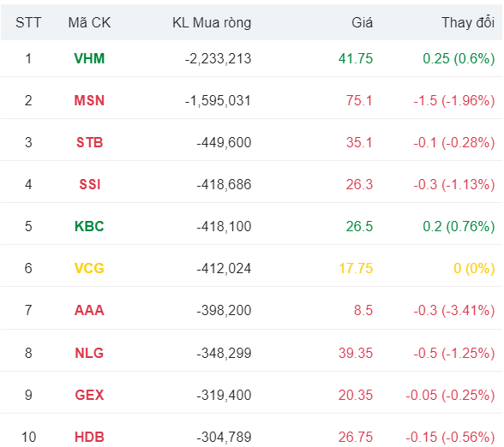Open the GEX stock ticker link

coord(89,395)
